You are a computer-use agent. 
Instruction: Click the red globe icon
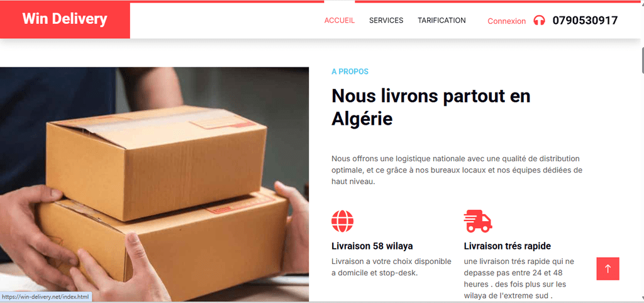(342, 221)
